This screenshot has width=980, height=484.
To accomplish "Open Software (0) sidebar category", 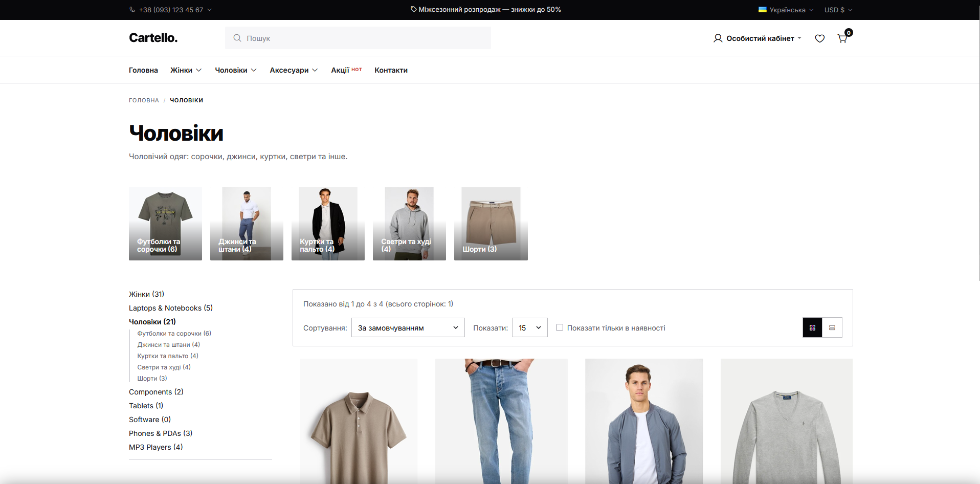I will click(x=150, y=420).
